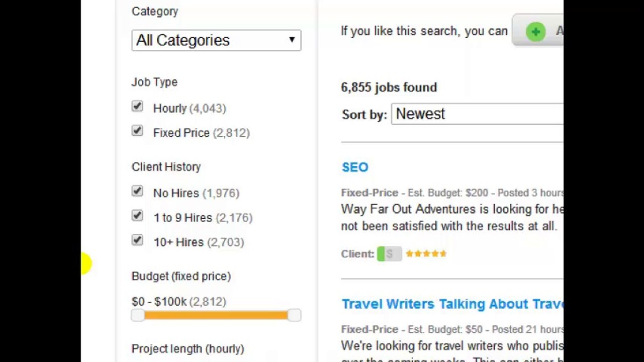
Task: Toggle the No Hires checkbox
Action: [x=137, y=192]
